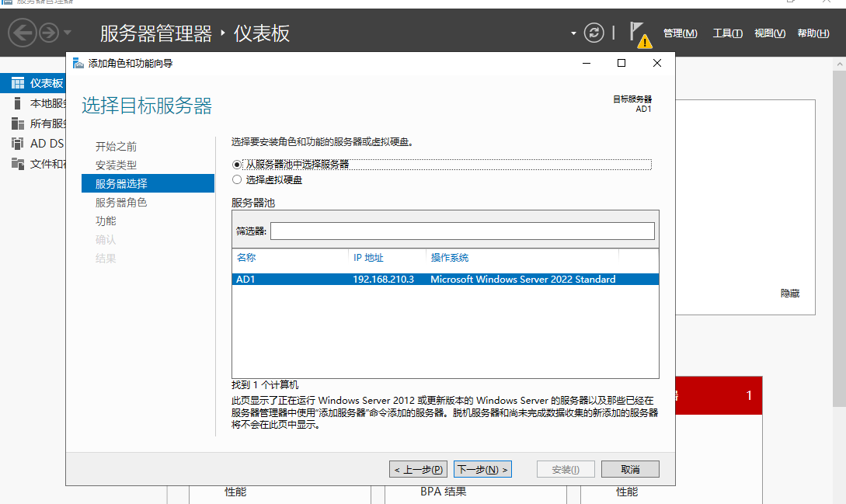Image resolution: width=846 pixels, height=504 pixels.
Task: Click the forward arrow in Server Manager header
Action: click(49, 33)
